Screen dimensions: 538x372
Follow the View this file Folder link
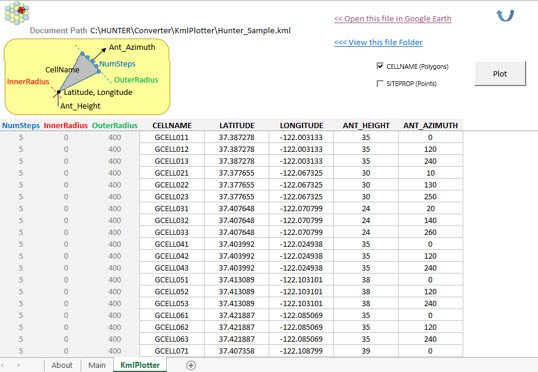click(378, 42)
